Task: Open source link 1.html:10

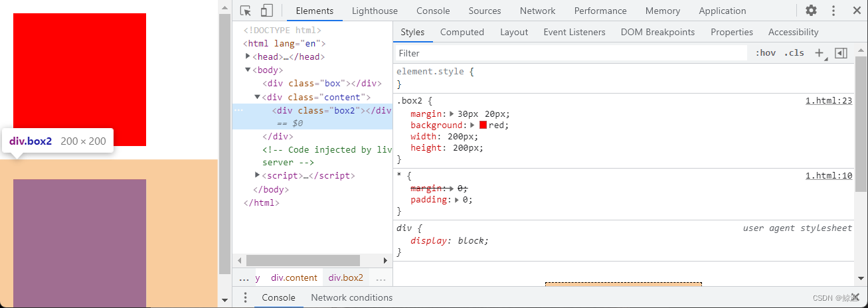Action: 829,175
